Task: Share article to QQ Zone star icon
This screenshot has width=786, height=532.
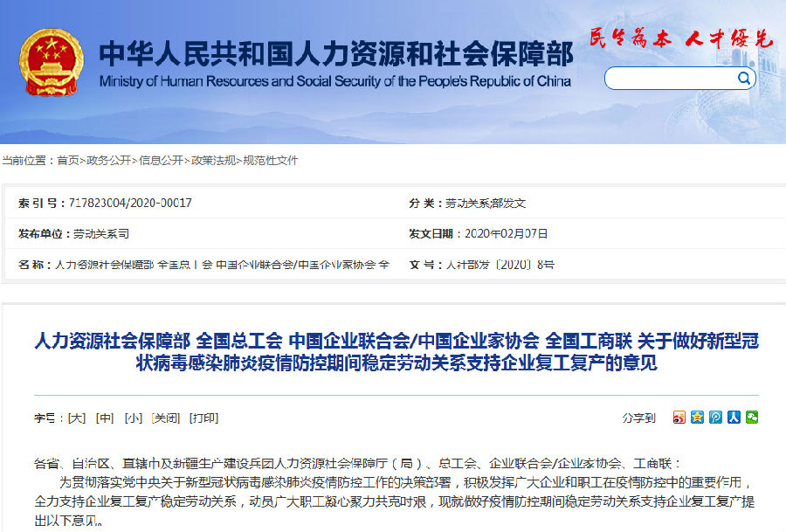Action: coord(697,418)
